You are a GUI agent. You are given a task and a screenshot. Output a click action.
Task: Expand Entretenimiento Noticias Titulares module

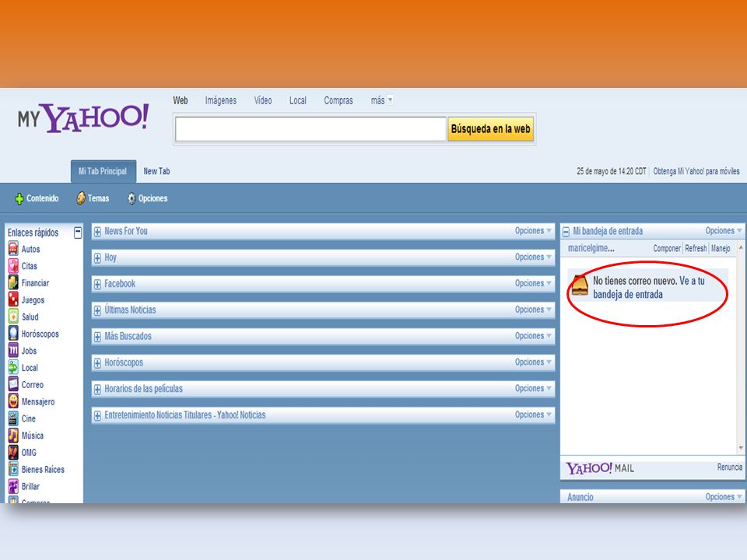(97, 415)
